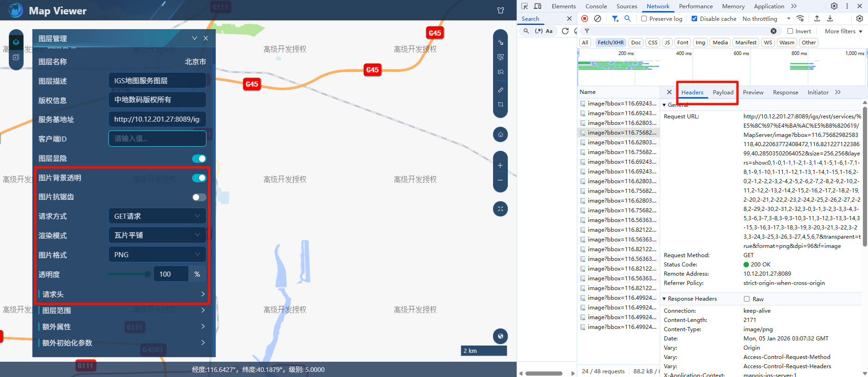Switch to the Payload tab
The image size is (868, 377).
(723, 93)
